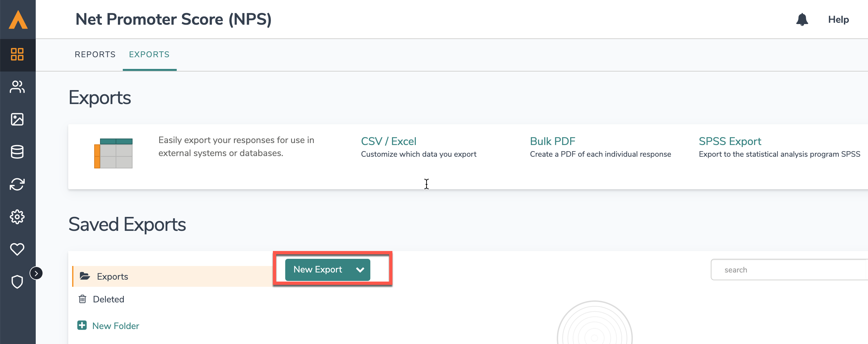Open the users/contacts sidebar icon
Viewport: 868px width, 344px height.
point(17,87)
